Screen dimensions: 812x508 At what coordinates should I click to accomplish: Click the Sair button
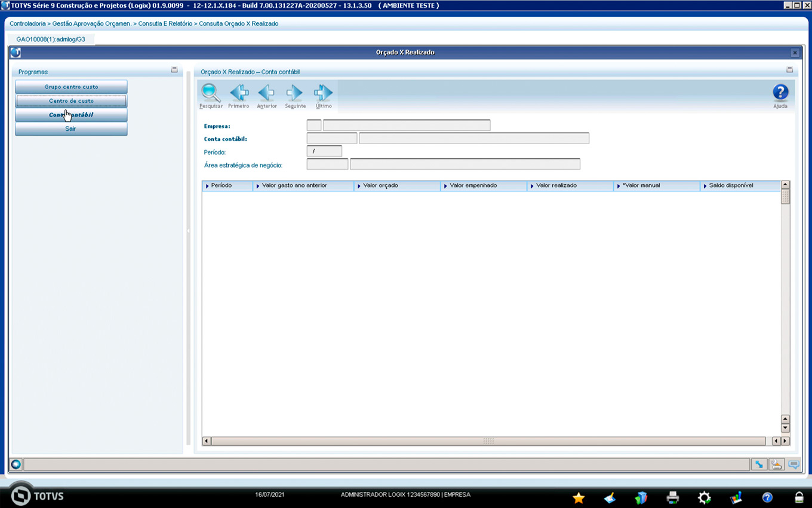71,129
